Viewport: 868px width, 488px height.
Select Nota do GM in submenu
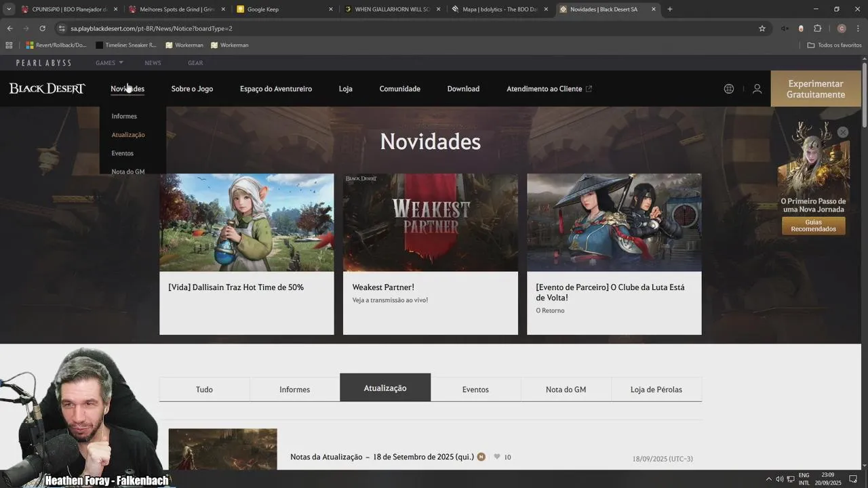click(x=128, y=171)
